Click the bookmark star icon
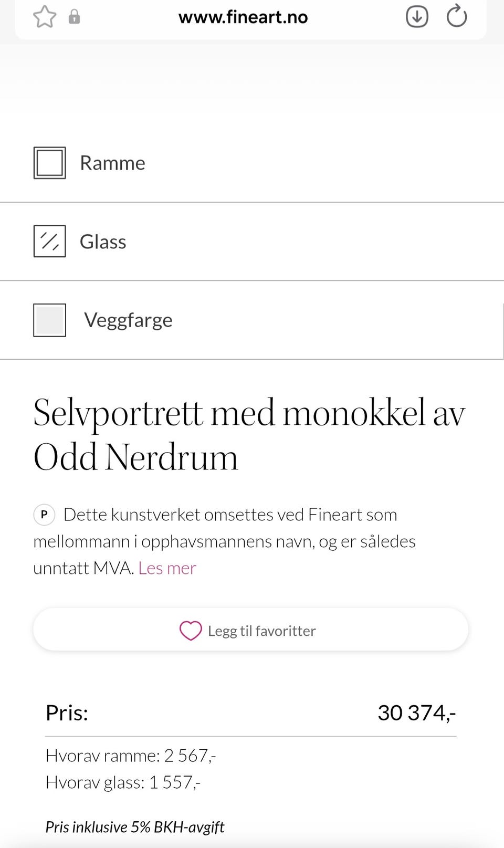 pos(45,17)
